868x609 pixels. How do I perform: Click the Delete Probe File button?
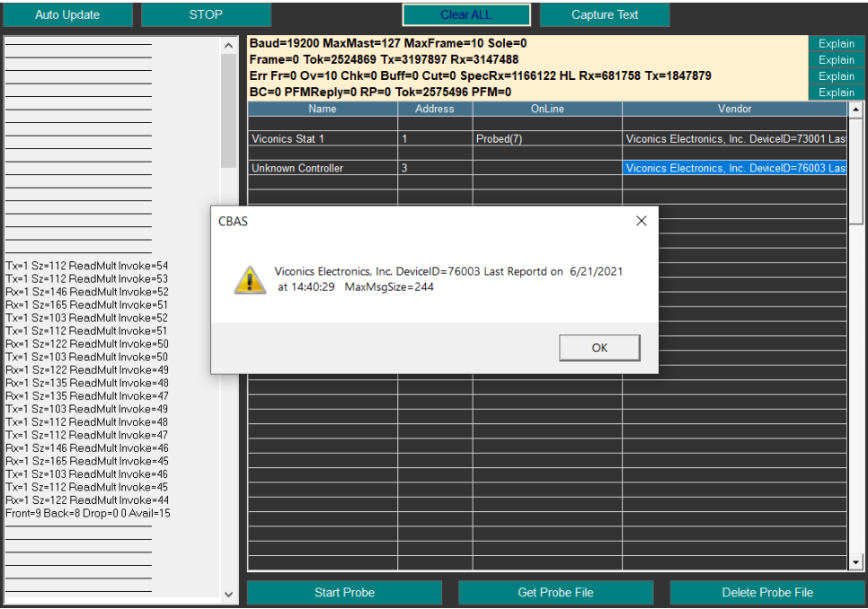coord(766,593)
